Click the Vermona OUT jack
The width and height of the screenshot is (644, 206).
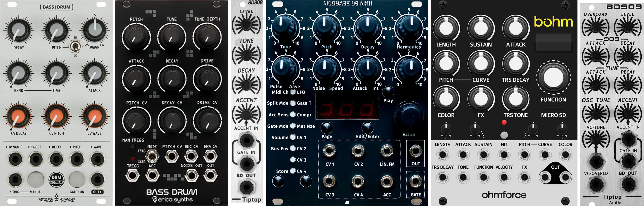point(97,179)
